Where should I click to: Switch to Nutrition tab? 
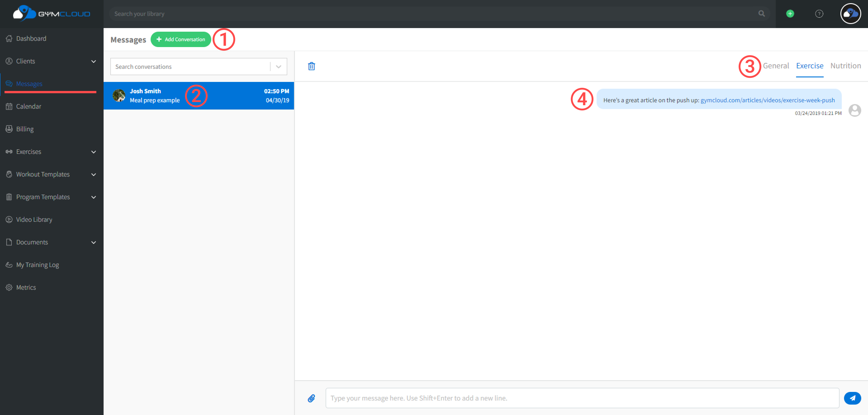coord(845,66)
